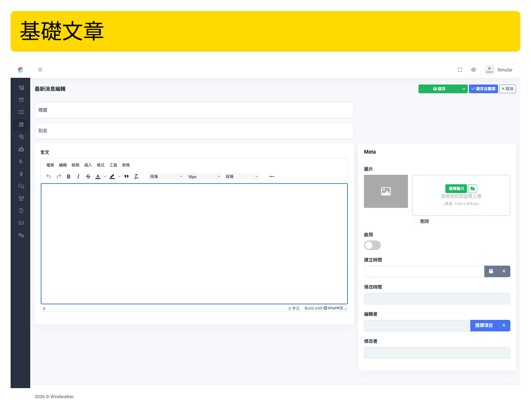Click the 儲存並關閉 button
Viewport: 531px width, 420px height.
click(483, 89)
